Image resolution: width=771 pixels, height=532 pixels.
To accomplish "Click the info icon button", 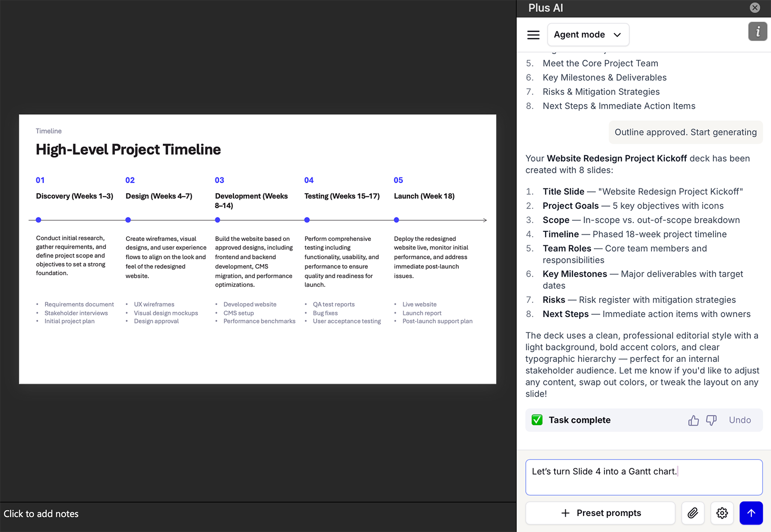I will click(758, 32).
